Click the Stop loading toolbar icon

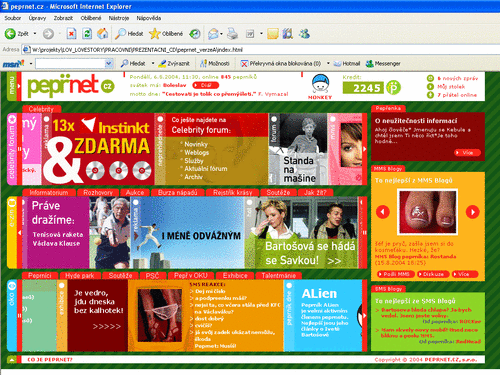(71, 33)
